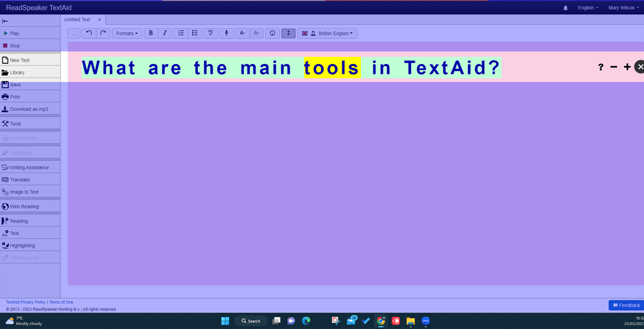Screen dimensions: 644x329
Task: Open the English language menu
Action: [x=587, y=8]
